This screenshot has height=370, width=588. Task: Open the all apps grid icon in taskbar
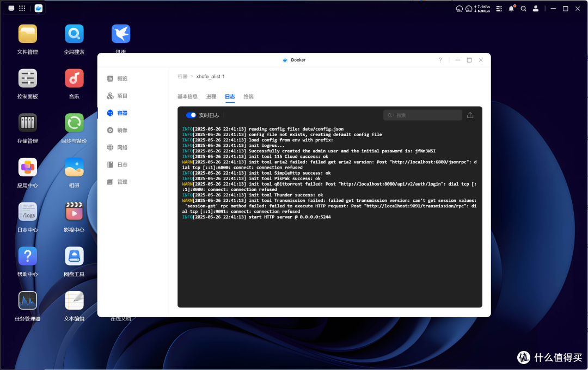[x=22, y=8]
